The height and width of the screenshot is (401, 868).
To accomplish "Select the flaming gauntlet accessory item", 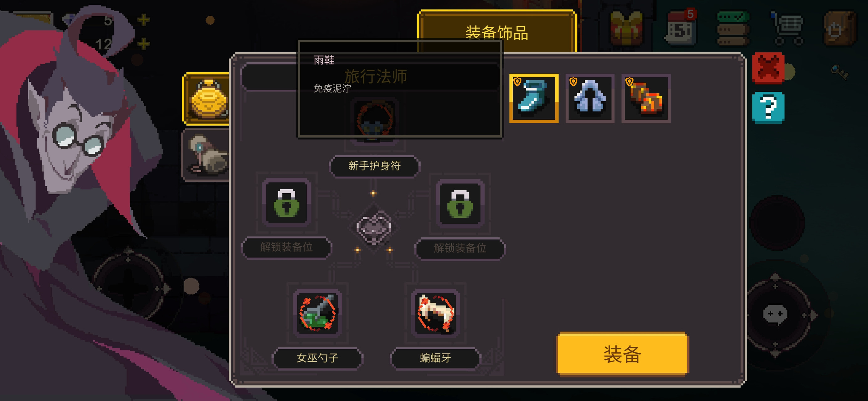I will tap(646, 98).
